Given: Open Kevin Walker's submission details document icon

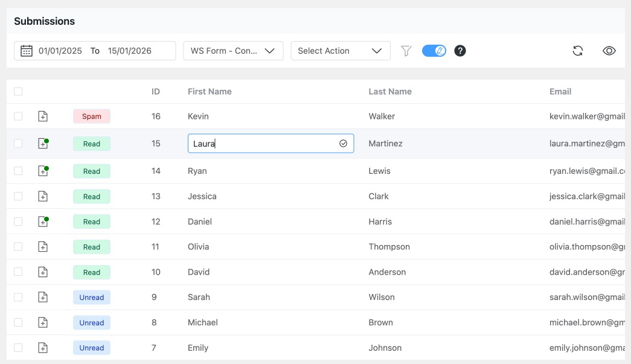Looking at the screenshot, I should 42,116.
